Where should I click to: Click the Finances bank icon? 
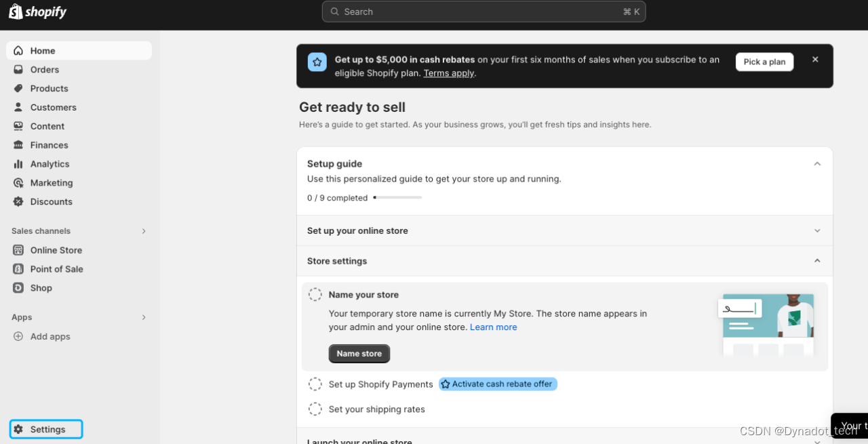pyautogui.click(x=18, y=145)
